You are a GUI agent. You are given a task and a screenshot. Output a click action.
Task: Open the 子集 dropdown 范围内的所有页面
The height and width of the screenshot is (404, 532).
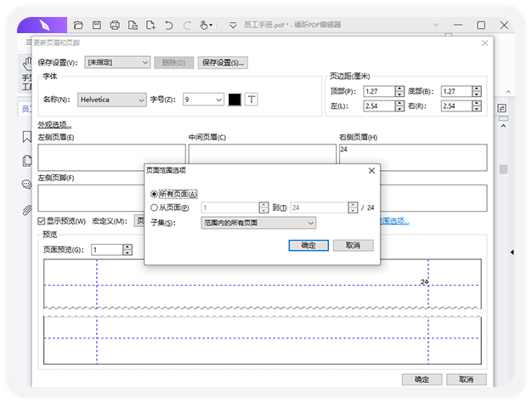258,223
